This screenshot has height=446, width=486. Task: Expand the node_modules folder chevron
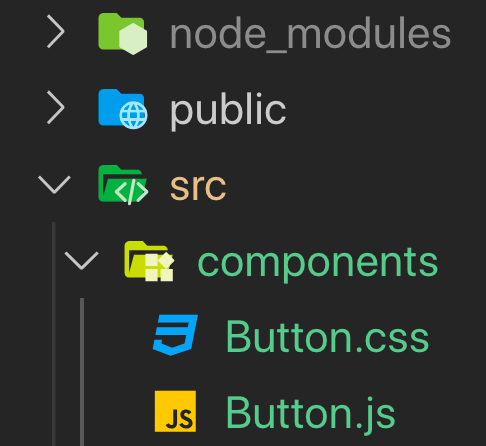(x=55, y=31)
